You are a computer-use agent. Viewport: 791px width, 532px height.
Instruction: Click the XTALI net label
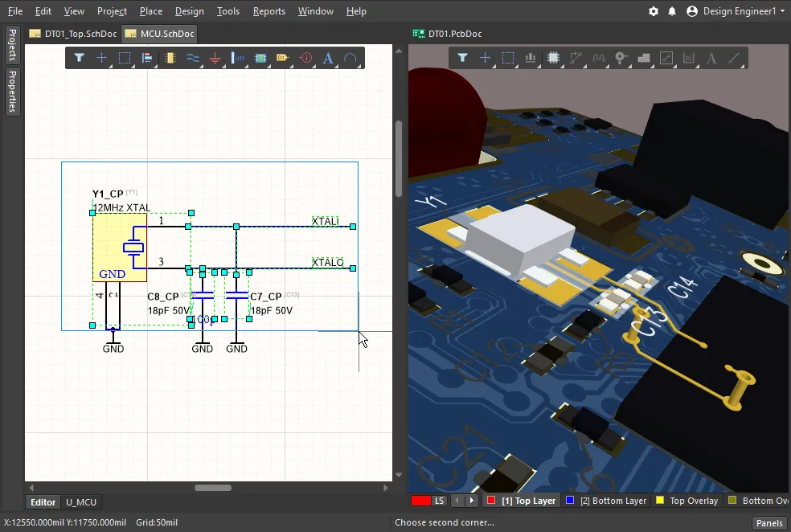point(325,221)
